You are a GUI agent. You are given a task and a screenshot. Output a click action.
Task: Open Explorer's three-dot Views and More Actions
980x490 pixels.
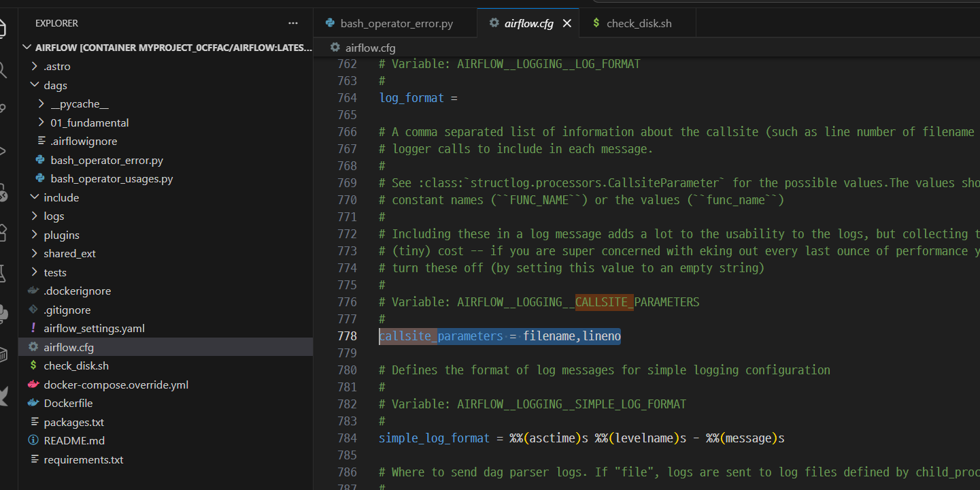[x=293, y=23]
